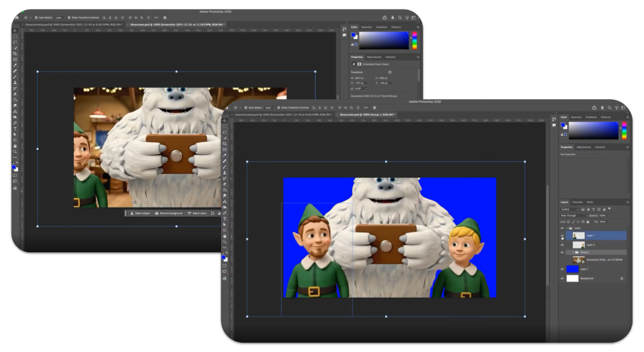Switch to the Channels tab

(578, 202)
